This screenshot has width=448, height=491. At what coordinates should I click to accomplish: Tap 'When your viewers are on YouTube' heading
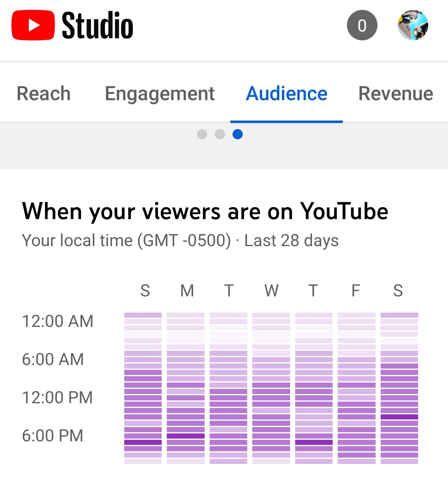coord(205,212)
